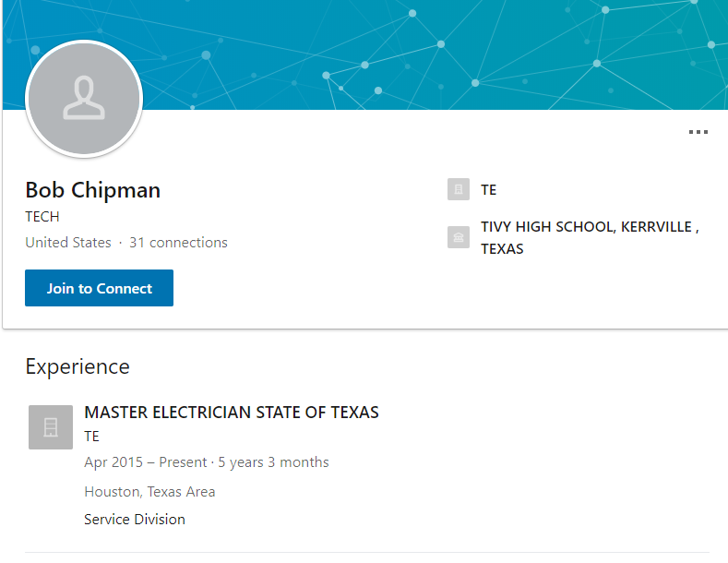Open the TE company link in header
This screenshot has width=728, height=563.
click(488, 189)
